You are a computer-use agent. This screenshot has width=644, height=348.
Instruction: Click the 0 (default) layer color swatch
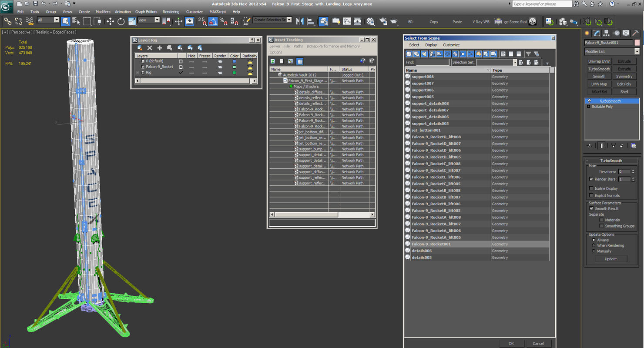[234, 61]
